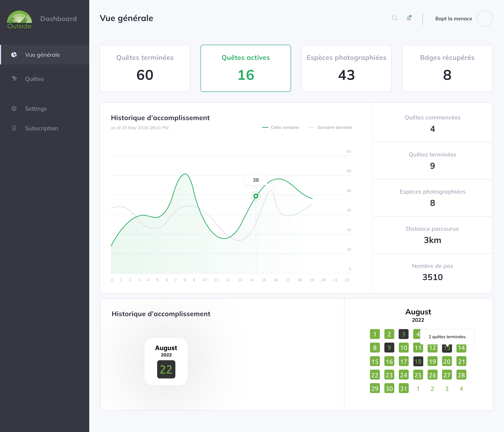The height and width of the screenshot is (432, 504).
Task: Toggle the Cette semaine legend entry
Action: click(281, 127)
